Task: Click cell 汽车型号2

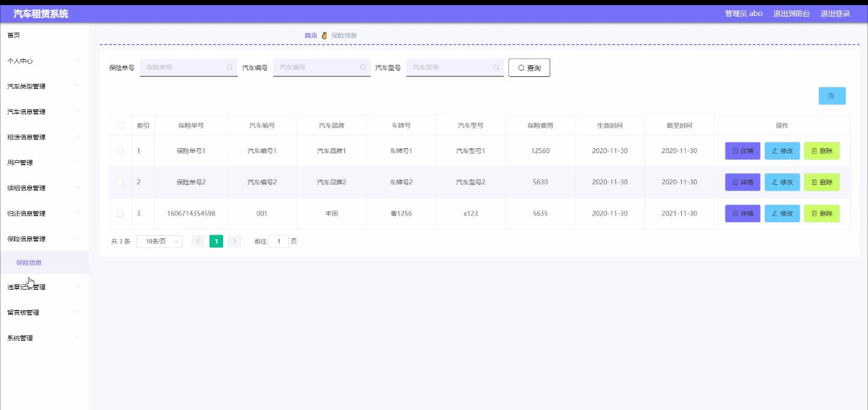Action: pos(471,182)
